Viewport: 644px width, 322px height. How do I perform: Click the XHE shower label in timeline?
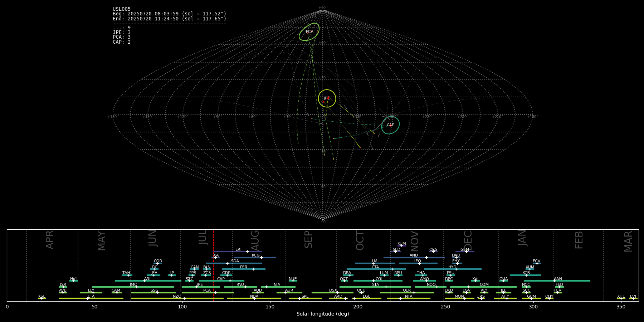point(621,296)
